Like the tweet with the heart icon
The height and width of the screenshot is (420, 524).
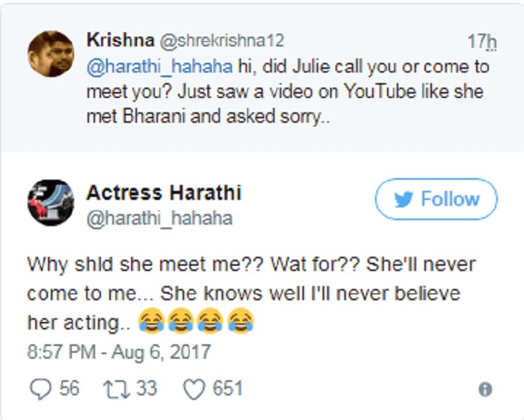(x=193, y=388)
